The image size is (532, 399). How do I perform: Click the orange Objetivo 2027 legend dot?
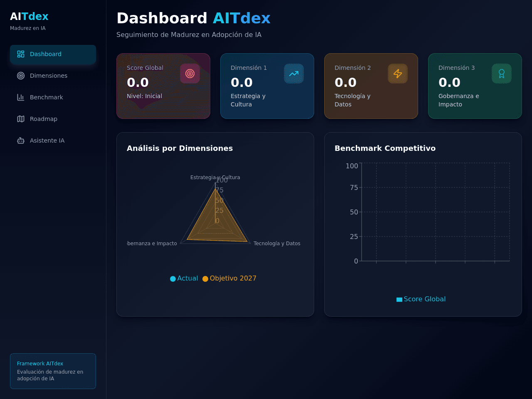click(x=205, y=279)
